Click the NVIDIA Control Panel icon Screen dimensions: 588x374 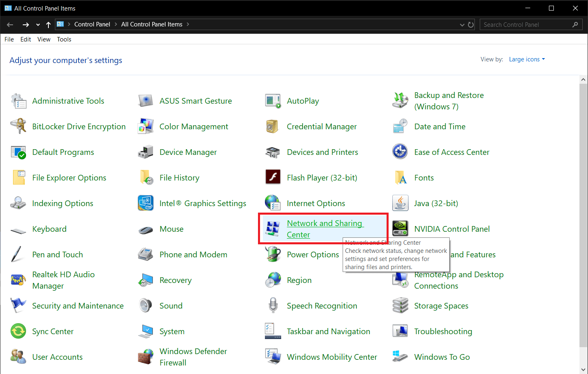coord(400,229)
